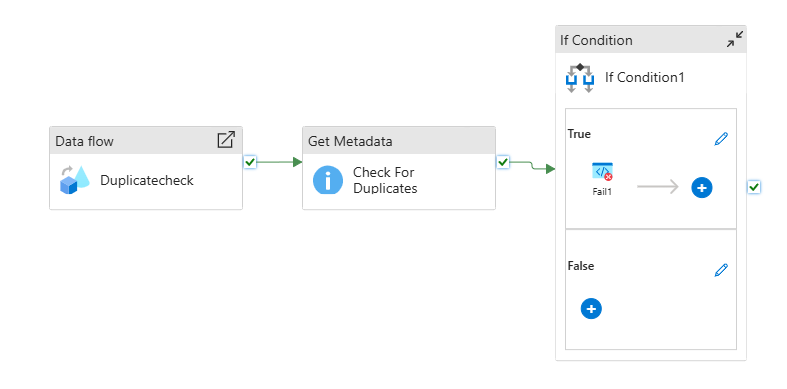Collapse the If Condition container
The height and width of the screenshot is (389, 787).
(x=735, y=39)
